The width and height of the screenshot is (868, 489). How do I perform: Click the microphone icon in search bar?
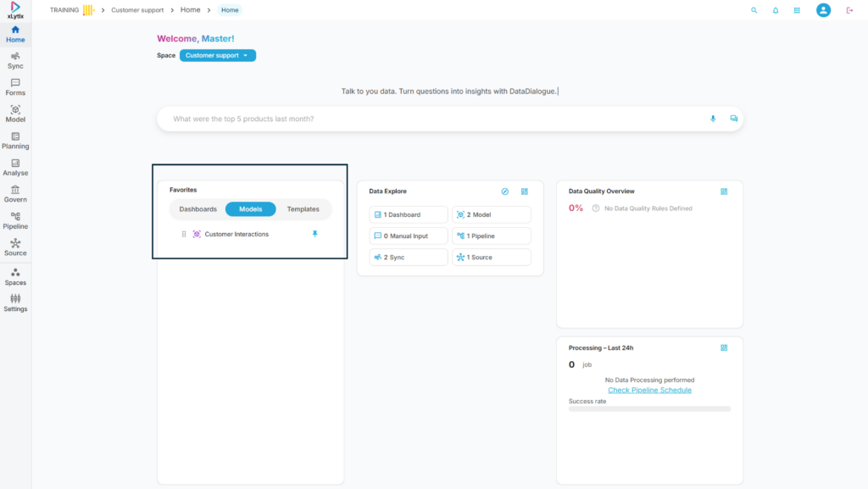713,119
